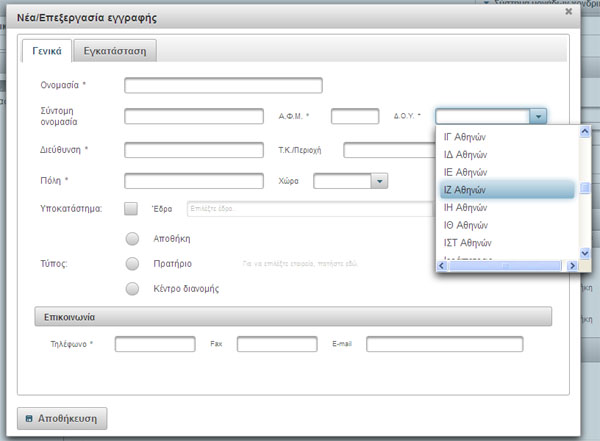This screenshot has width=600, height=441.
Task: Focus the Fax input field
Action: click(x=277, y=344)
